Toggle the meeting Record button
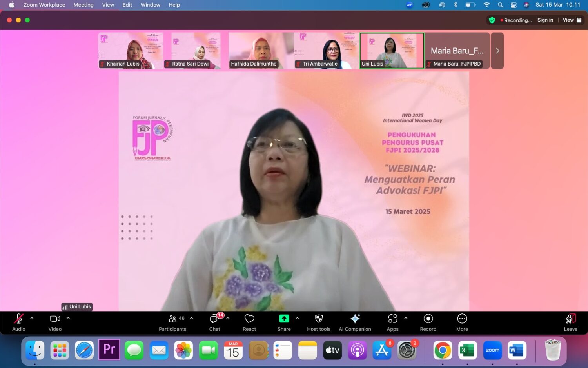The height and width of the screenshot is (368, 588). [428, 319]
